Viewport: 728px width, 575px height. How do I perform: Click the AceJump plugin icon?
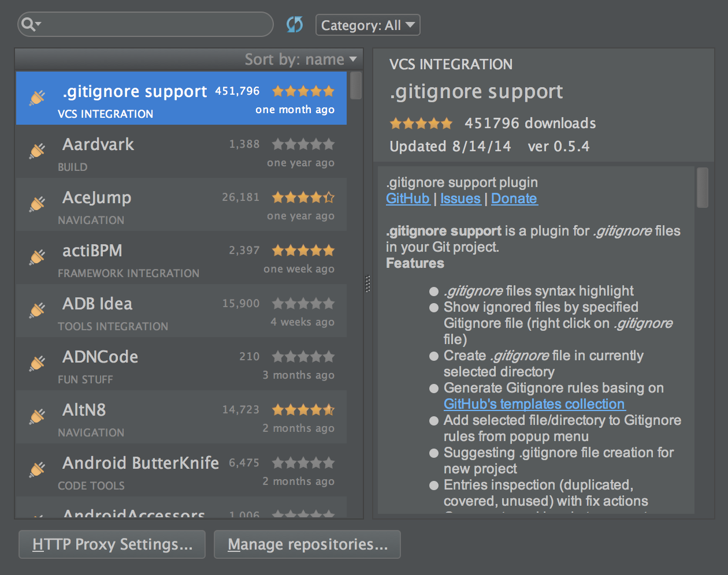pos(38,204)
